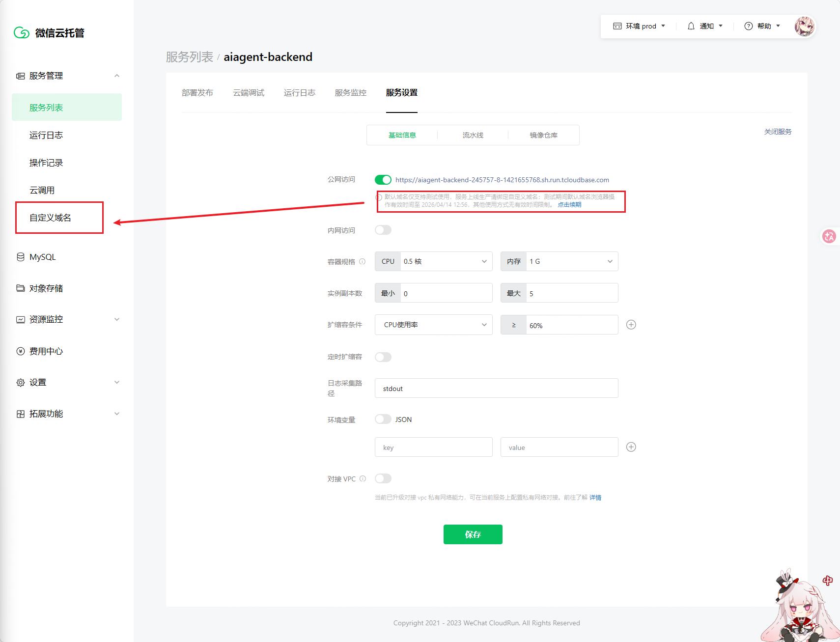
Task: Open the CPU cores dropdown
Action: 446,261
